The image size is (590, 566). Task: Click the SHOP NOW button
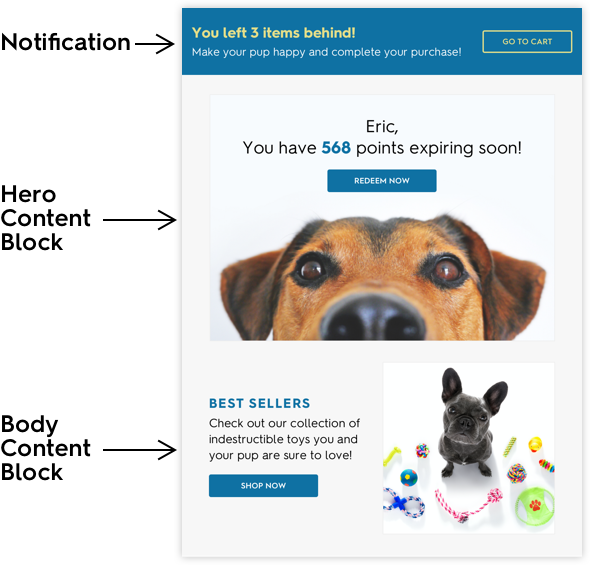click(x=263, y=485)
